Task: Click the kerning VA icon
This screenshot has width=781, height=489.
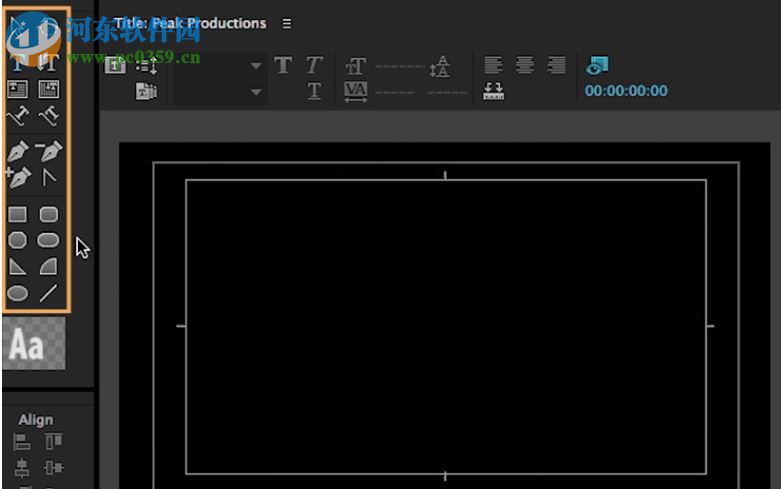Action: tap(356, 92)
